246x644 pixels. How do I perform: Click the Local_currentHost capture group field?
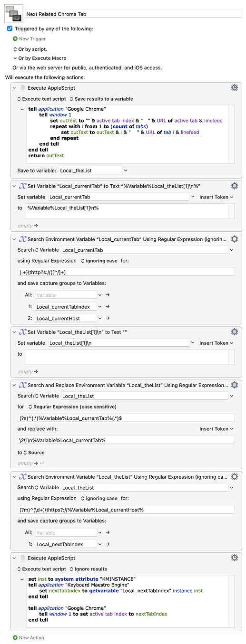66,318
